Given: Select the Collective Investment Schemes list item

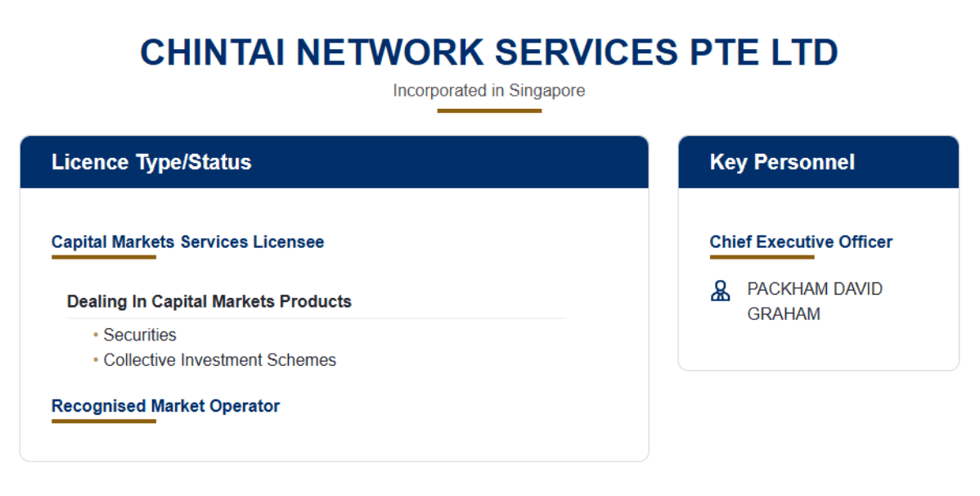Looking at the screenshot, I should pyautogui.click(x=219, y=360).
